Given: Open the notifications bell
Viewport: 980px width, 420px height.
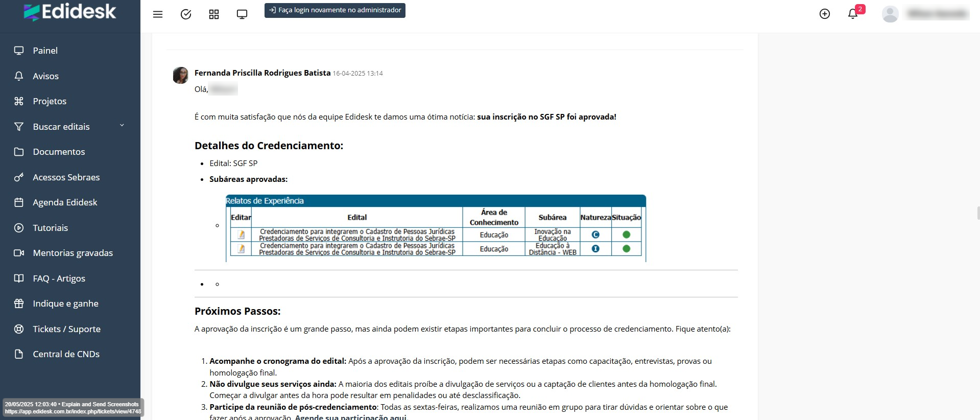Looking at the screenshot, I should (x=852, y=14).
